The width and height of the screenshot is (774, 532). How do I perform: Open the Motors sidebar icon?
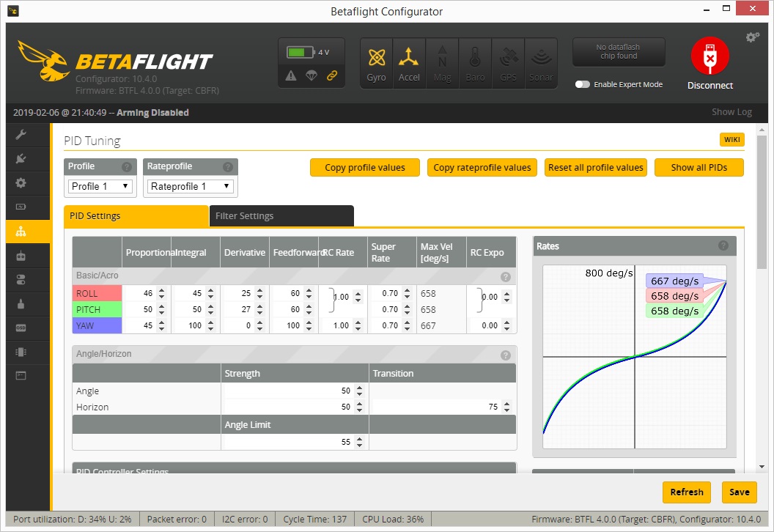click(21, 303)
